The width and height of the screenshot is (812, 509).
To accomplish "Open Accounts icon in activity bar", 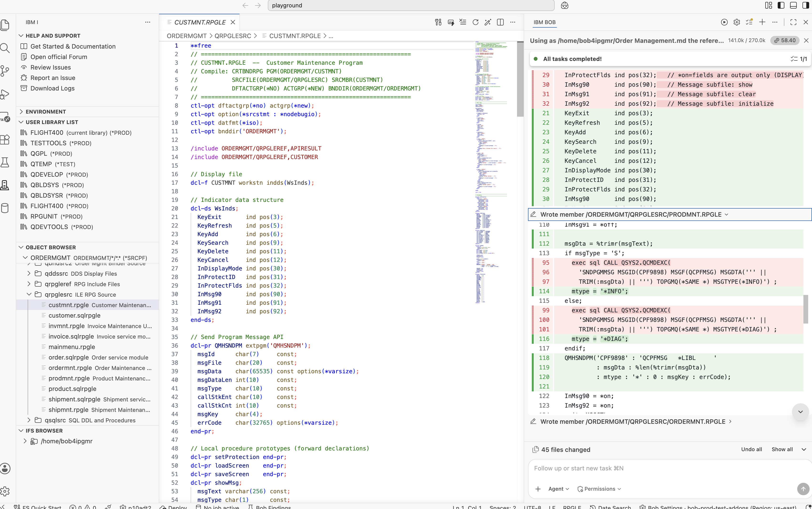I will 5,468.
